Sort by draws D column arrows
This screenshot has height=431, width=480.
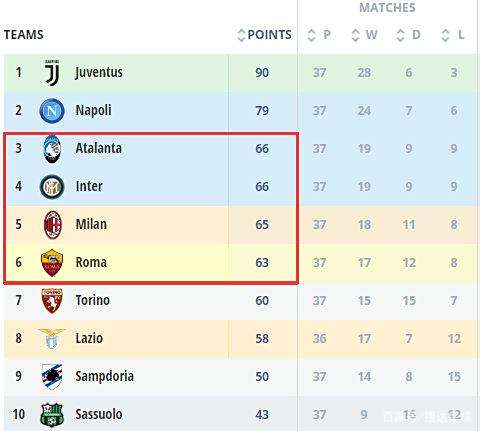click(x=400, y=35)
